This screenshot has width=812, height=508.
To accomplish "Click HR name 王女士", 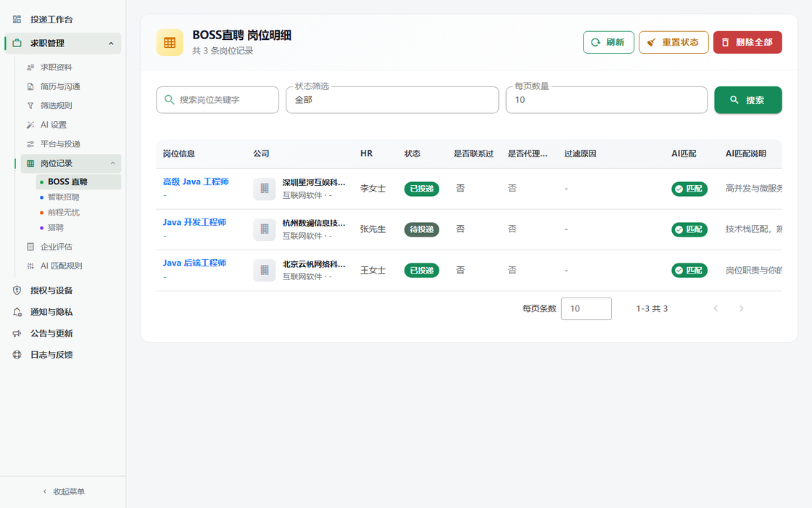I will pos(373,270).
